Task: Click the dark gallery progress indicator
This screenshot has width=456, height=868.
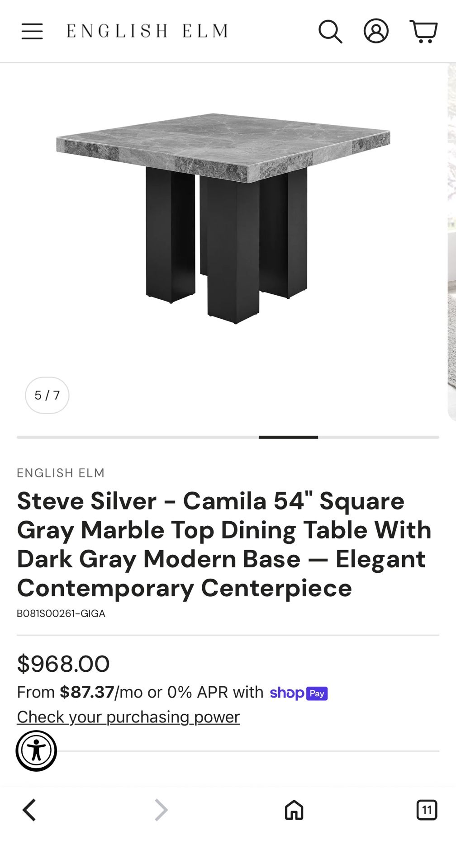Action: tap(288, 437)
